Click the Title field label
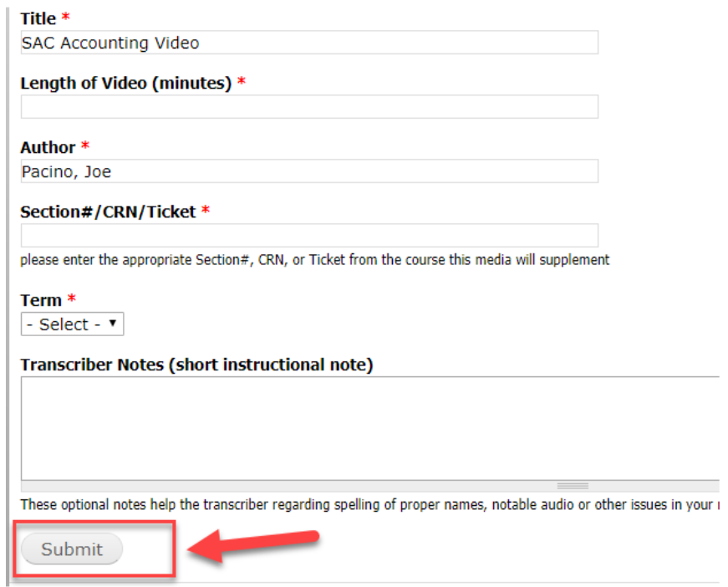 (x=38, y=18)
